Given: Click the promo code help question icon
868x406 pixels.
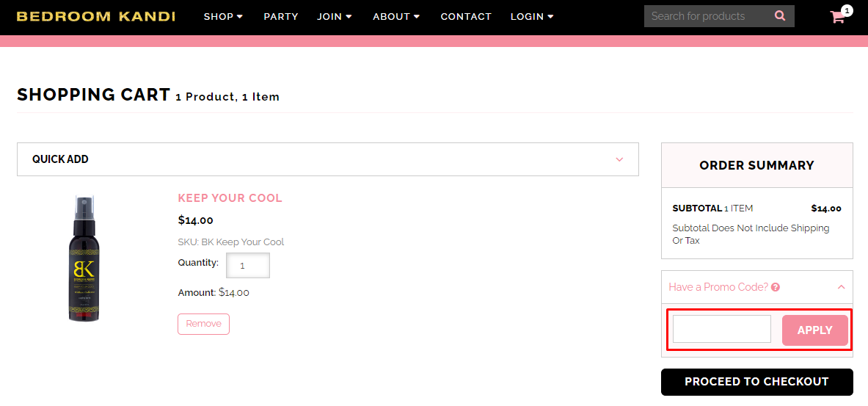Looking at the screenshot, I should pos(776,287).
